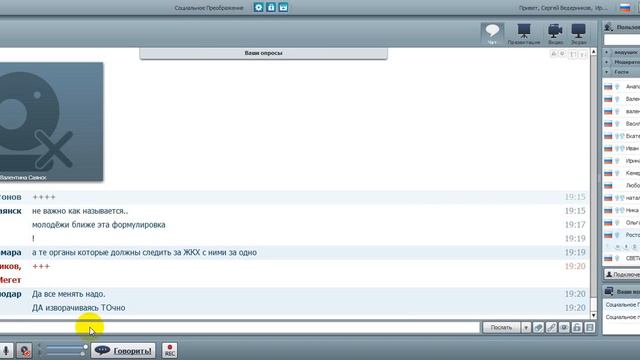The width and height of the screenshot is (640, 360).
Task: Click the Говорить! button
Action: coord(123,351)
